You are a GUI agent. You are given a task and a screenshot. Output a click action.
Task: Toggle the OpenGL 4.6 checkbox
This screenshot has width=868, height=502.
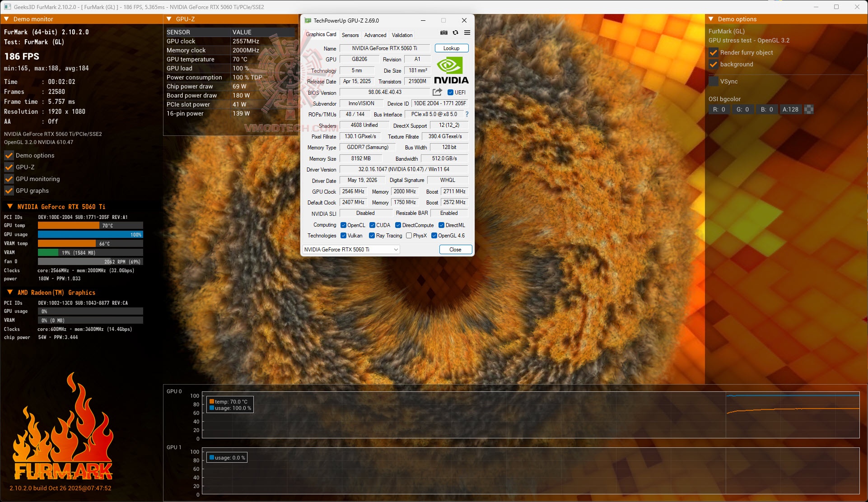434,236
